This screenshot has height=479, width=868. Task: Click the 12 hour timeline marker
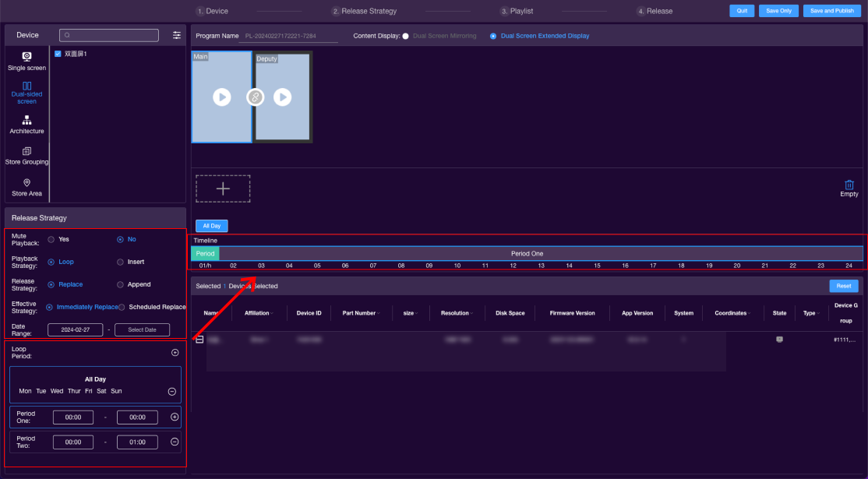click(x=513, y=266)
